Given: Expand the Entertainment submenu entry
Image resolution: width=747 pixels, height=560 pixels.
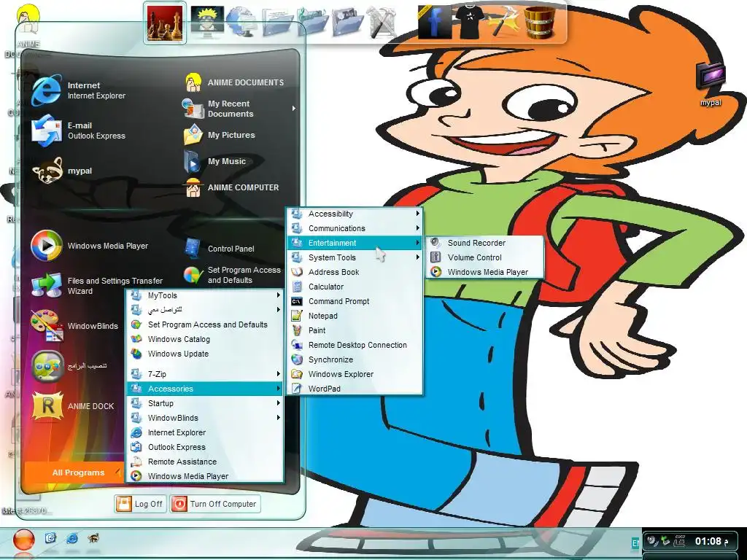Looking at the screenshot, I should pyautogui.click(x=355, y=243).
